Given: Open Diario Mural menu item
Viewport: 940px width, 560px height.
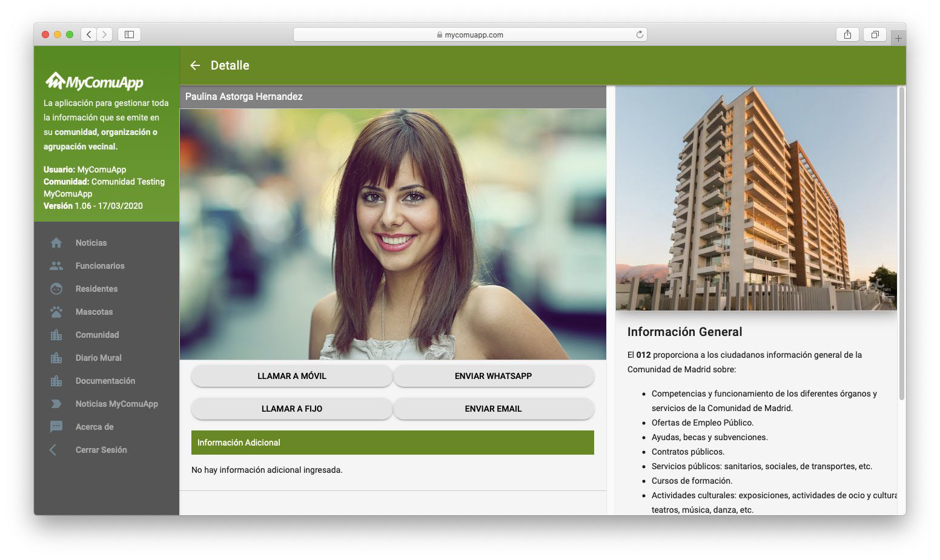Looking at the screenshot, I should coord(98,358).
